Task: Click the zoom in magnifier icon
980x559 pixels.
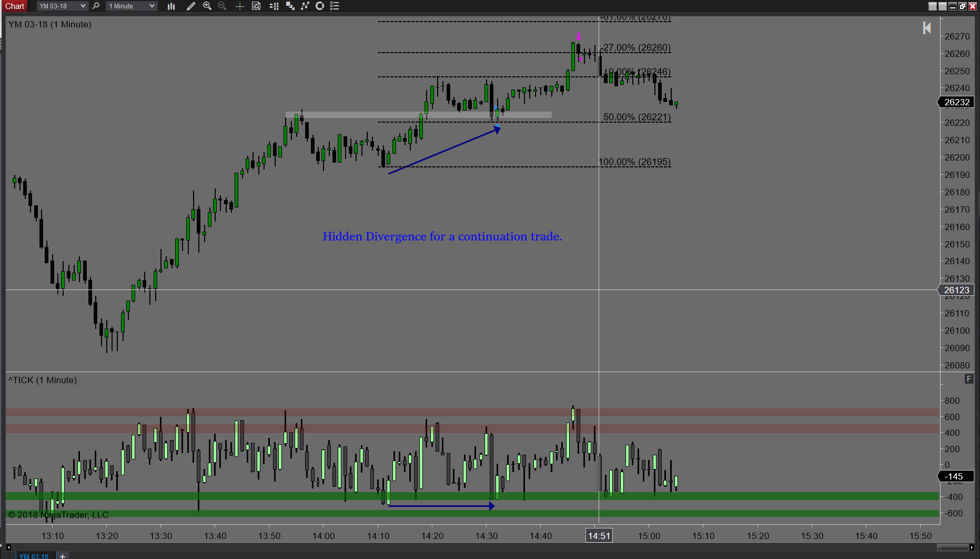Action: (207, 6)
